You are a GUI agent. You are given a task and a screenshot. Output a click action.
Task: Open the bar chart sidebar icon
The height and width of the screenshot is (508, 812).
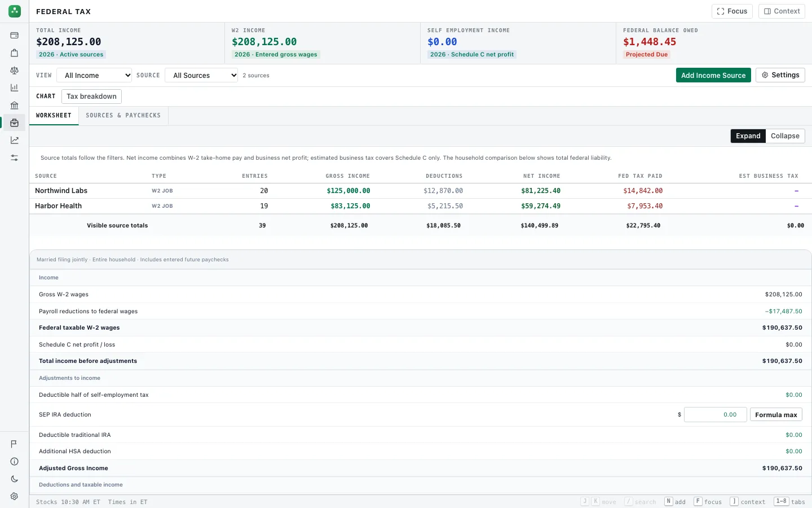[x=15, y=87]
